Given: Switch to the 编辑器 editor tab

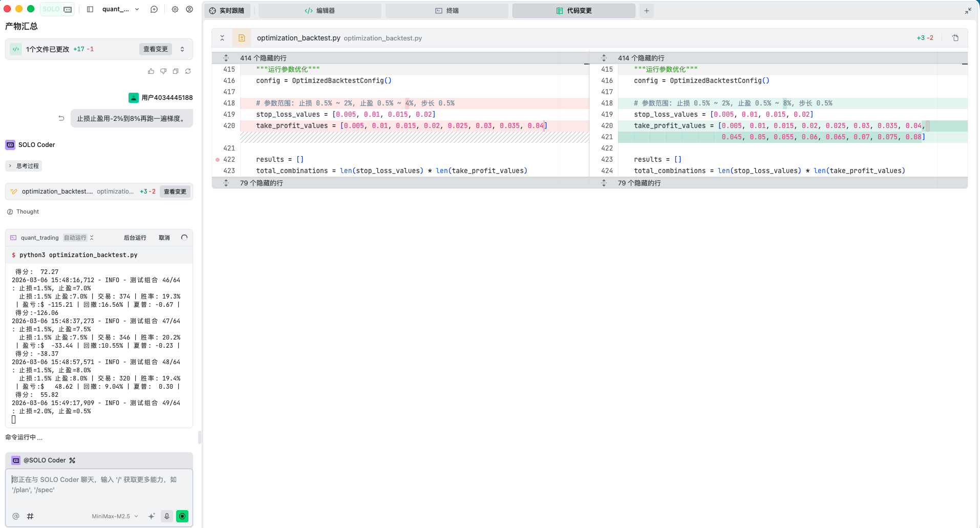Looking at the screenshot, I should click(319, 11).
